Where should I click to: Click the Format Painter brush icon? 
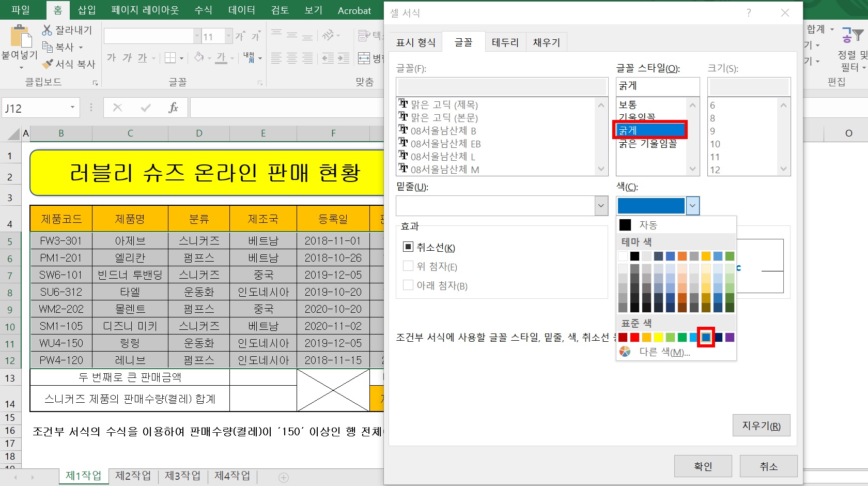tap(47, 64)
